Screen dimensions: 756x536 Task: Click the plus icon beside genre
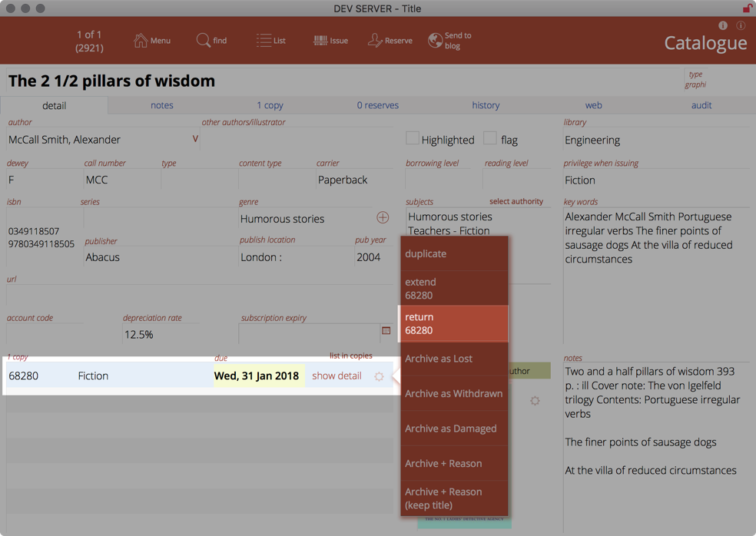(x=383, y=218)
